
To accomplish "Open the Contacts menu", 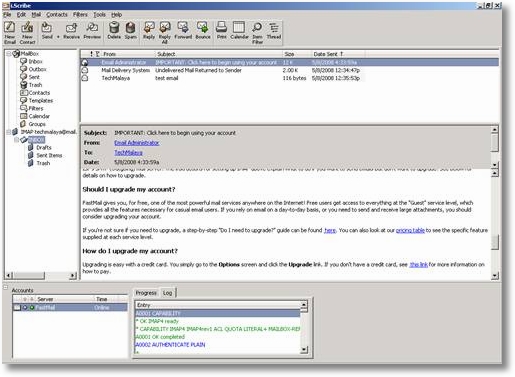I will coord(57,15).
